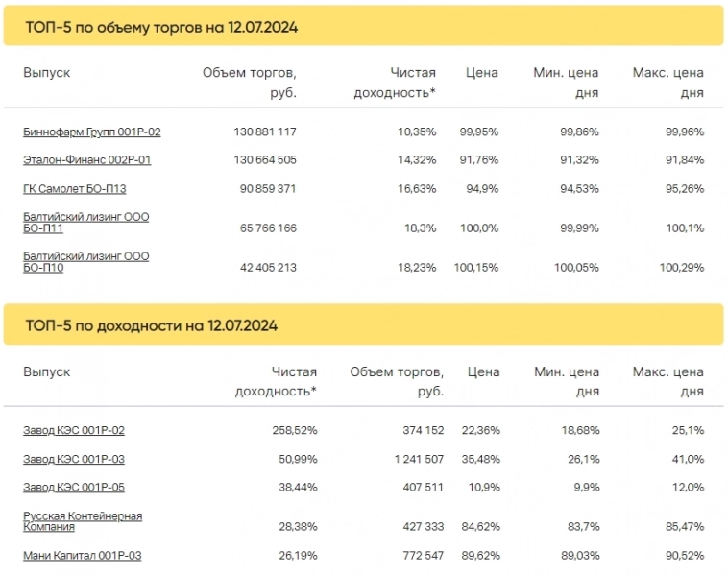
Task: Open the Биннофарм Групп 001Р-02 bond link
Action: tap(91, 132)
